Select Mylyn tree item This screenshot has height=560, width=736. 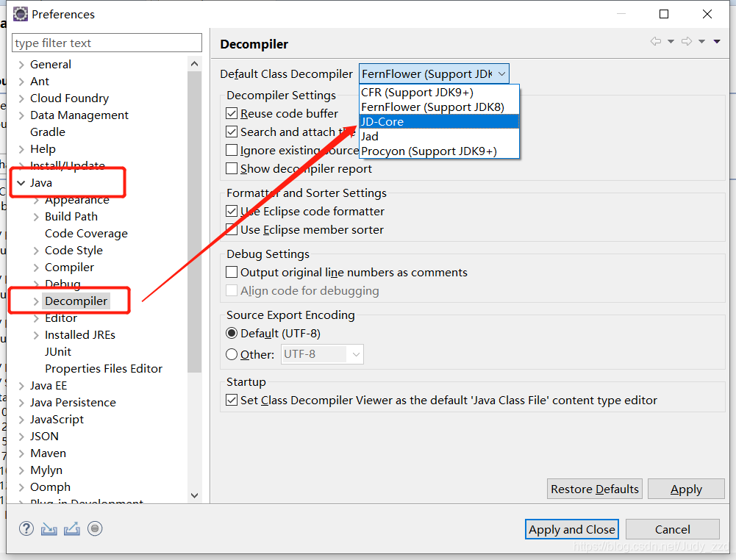click(46, 470)
